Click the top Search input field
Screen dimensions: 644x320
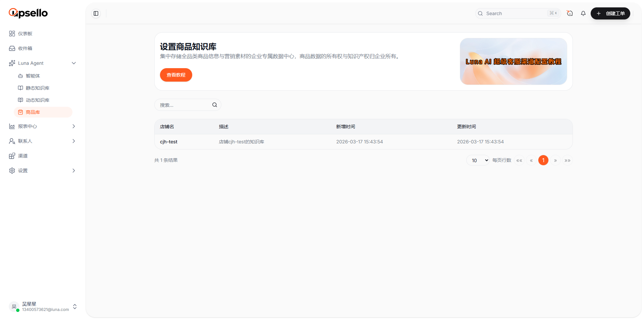pos(518,13)
